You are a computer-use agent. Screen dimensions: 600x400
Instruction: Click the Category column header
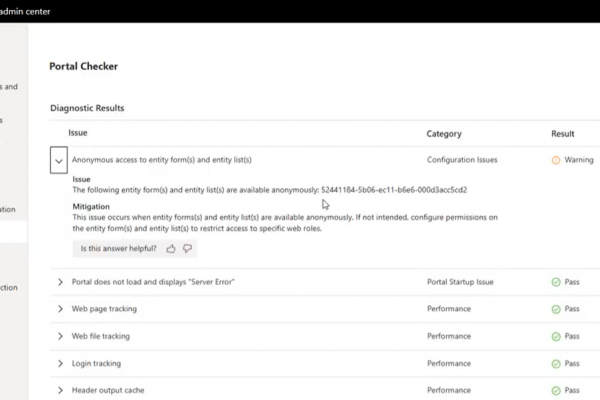(444, 133)
